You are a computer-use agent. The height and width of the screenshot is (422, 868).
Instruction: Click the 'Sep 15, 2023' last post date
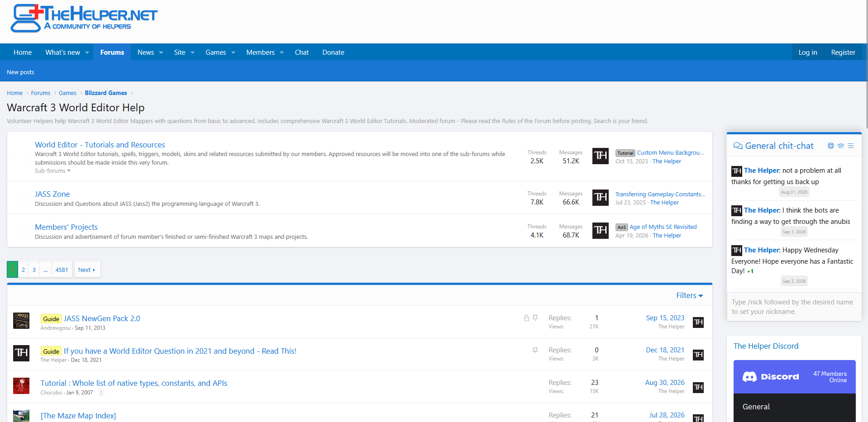tap(665, 318)
